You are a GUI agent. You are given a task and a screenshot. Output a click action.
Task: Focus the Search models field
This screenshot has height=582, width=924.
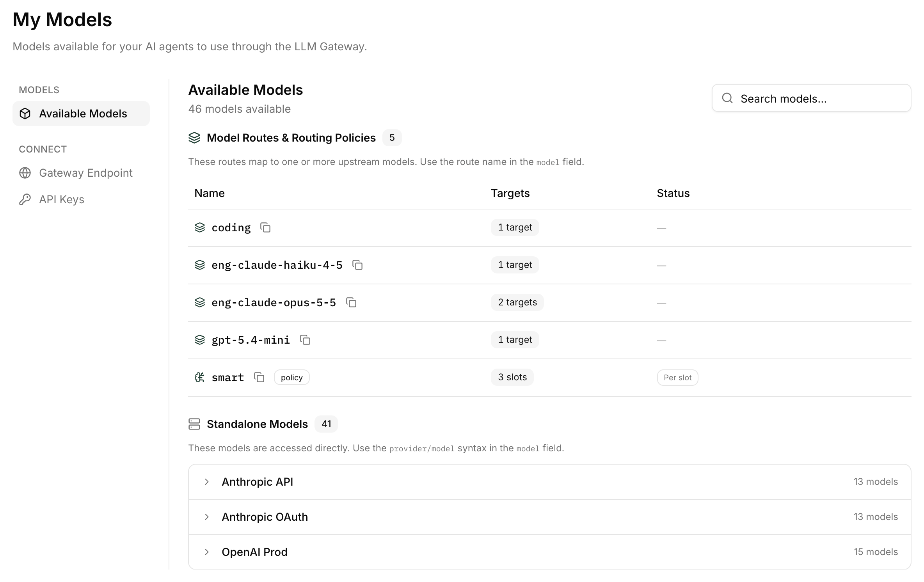click(x=812, y=98)
